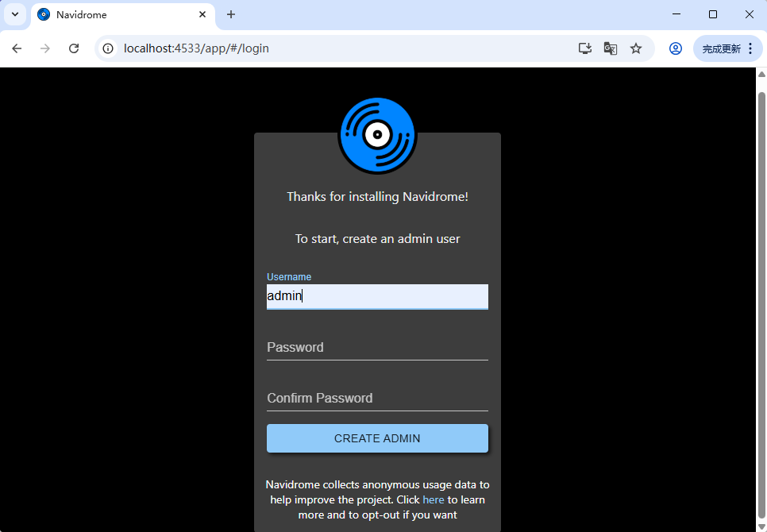Click the 'Thanks for installing Navidrome!' text
This screenshot has width=767, height=532.
point(377,197)
